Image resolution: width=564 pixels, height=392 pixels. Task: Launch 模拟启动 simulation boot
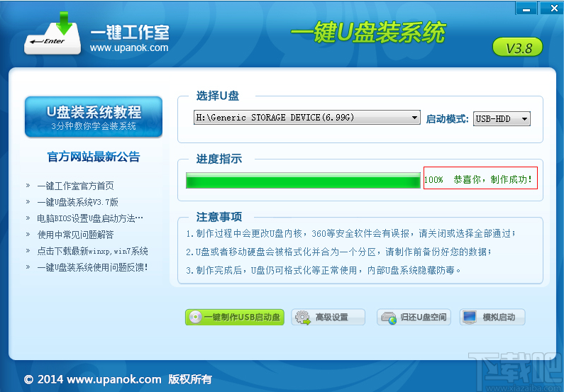492,317
